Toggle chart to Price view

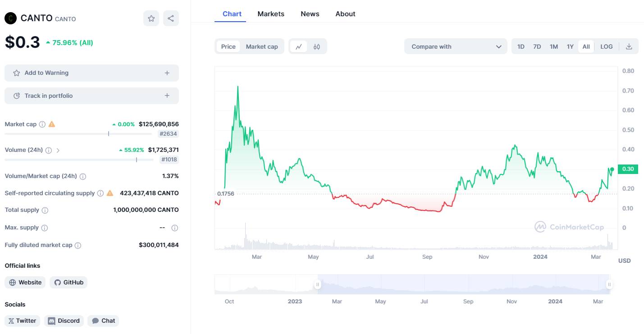point(228,46)
